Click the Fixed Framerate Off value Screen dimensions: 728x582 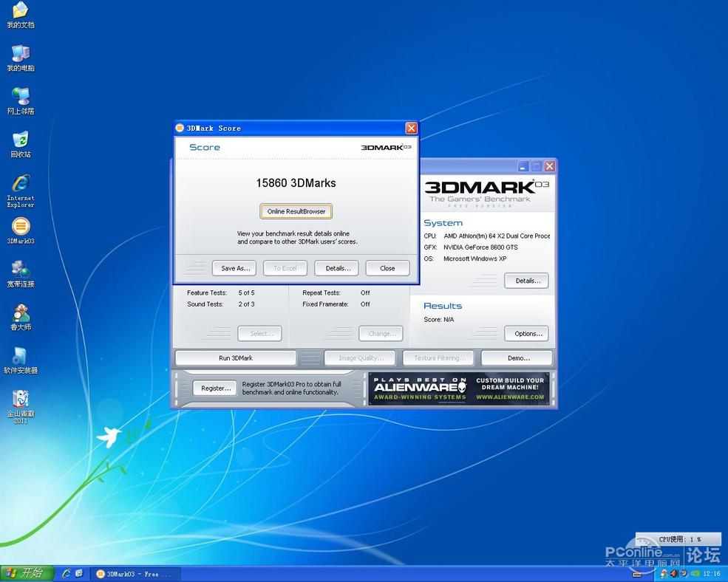pos(365,304)
